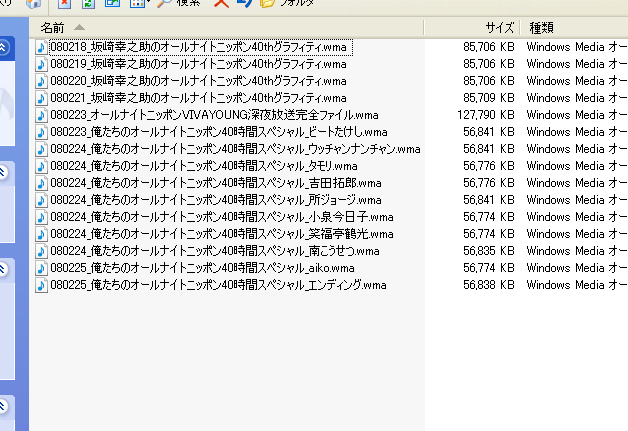The width and height of the screenshot is (628, 431).
Task: Click size 56,776 KB in the タモリ row
Action: coord(489,166)
